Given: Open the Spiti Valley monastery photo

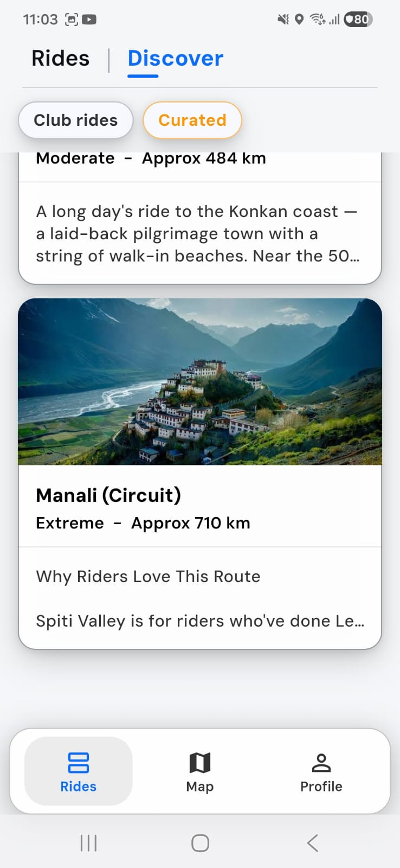Looking at the screenshot, I should (x=200, y=381).
